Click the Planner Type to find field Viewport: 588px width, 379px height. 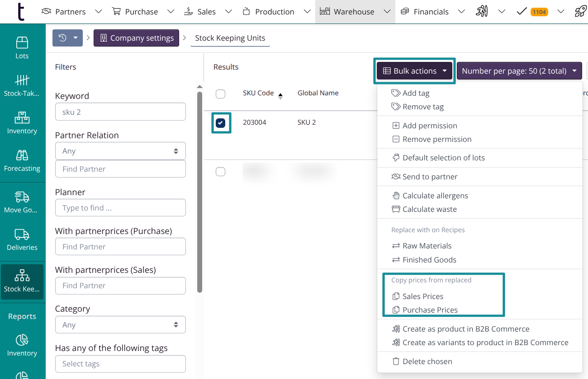[120, 208]
